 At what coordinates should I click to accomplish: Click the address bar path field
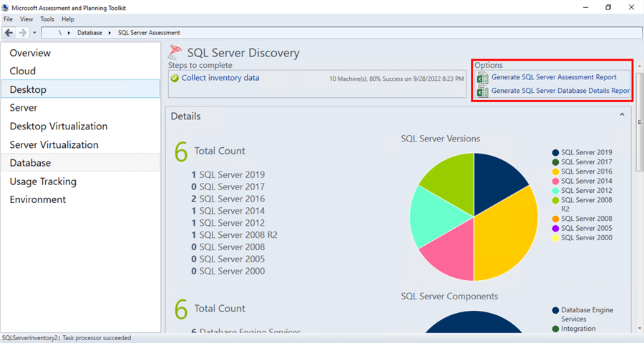342,33
